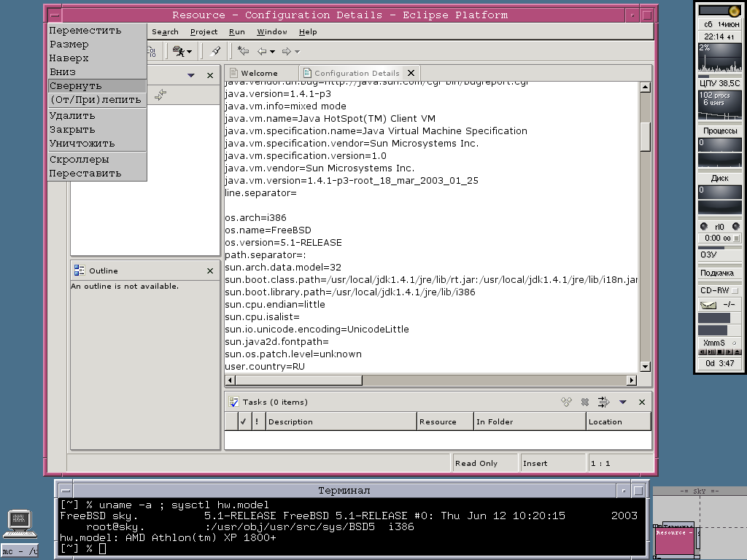Choose (От/При)лепить in window menu
The height and width of the screenshot is (560, 747).
pos(97,99)
